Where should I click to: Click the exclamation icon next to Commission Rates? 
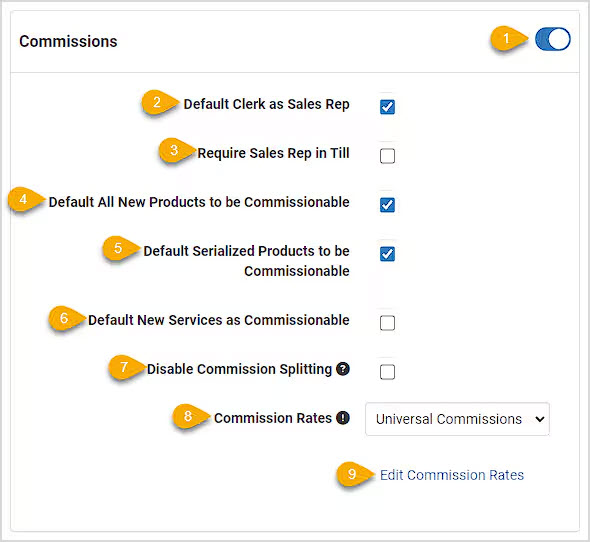(343, 418)
